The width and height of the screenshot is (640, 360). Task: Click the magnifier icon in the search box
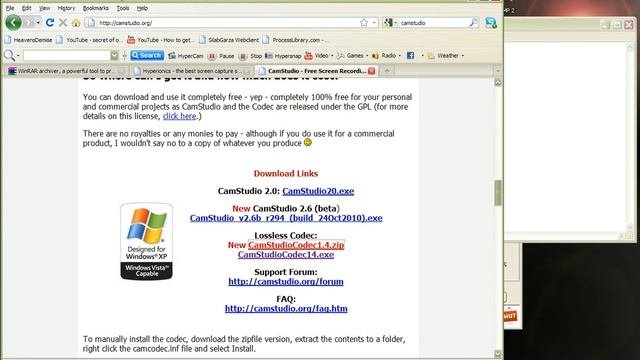473,23
